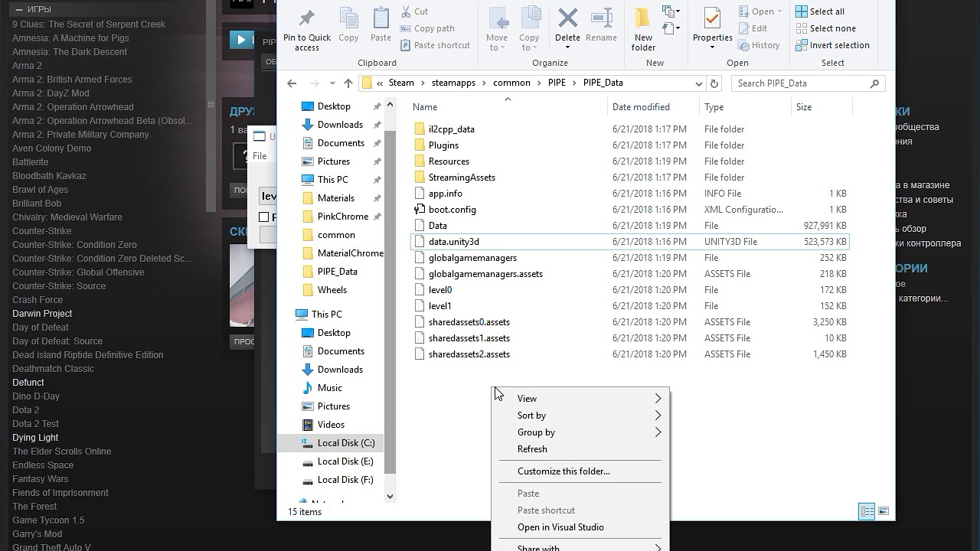Open Dying Light in Steam library
The width and height of the screenshot is (980, 551).
click(x=35, y=438)
